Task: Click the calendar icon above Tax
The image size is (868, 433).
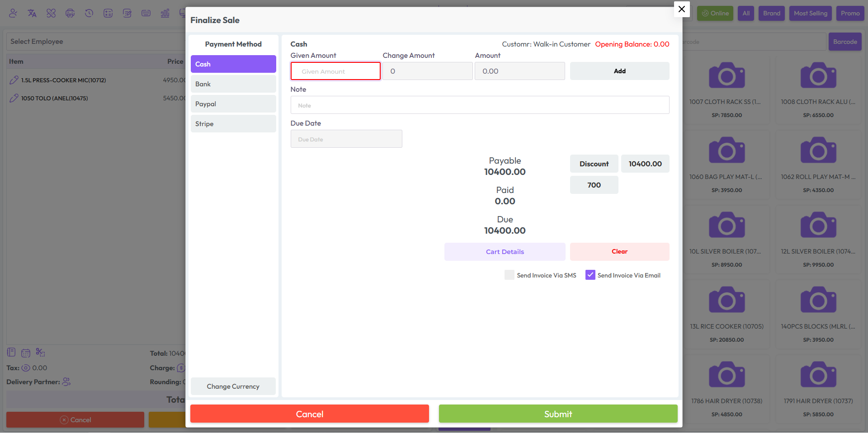Action: tap(26, 353)
